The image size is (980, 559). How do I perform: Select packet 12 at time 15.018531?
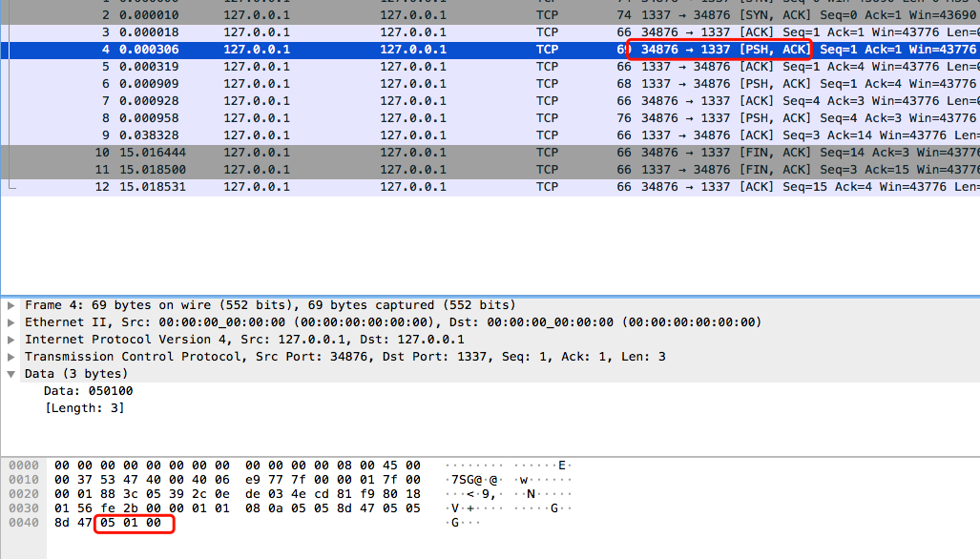pos(490,187)
